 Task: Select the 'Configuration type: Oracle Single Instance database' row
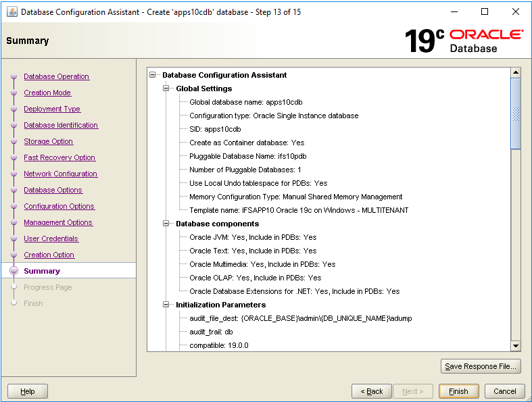tap(274, 116)
